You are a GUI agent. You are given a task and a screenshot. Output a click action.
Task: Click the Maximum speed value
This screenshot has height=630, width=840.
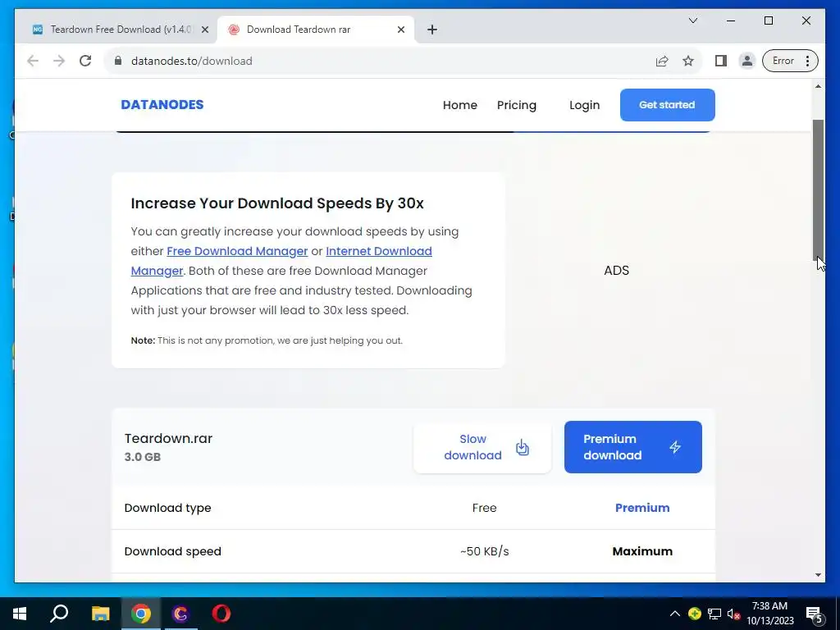[x=642, y=551]
